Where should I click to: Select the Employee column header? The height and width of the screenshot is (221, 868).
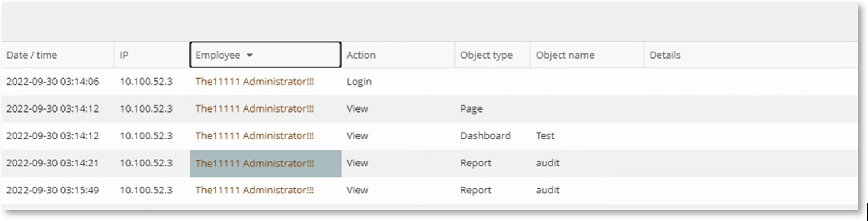click(265, 55)
